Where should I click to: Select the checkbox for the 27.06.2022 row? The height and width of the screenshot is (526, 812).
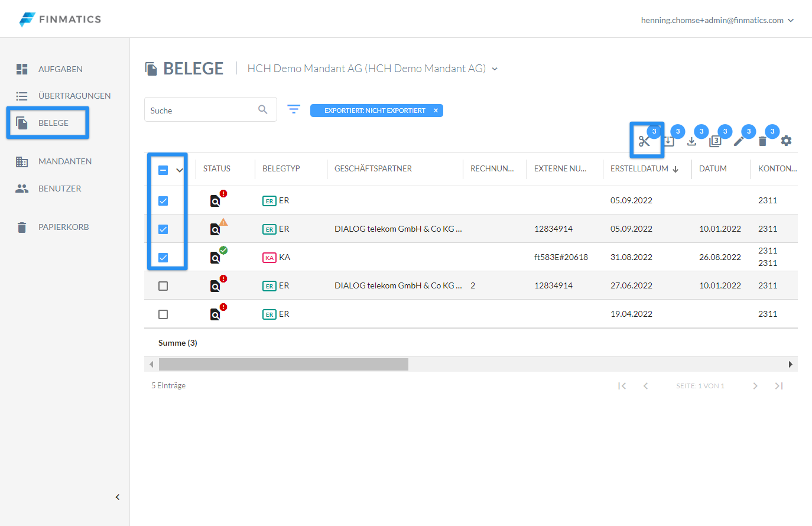click(163, 286)
